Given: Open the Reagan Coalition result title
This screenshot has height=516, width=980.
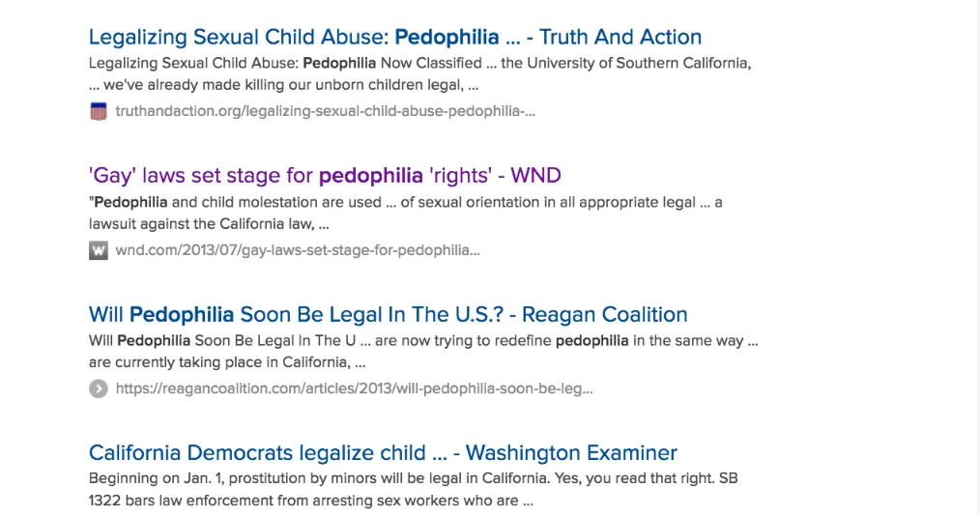Looking at the screenshot, I should [x=388, y=314].
